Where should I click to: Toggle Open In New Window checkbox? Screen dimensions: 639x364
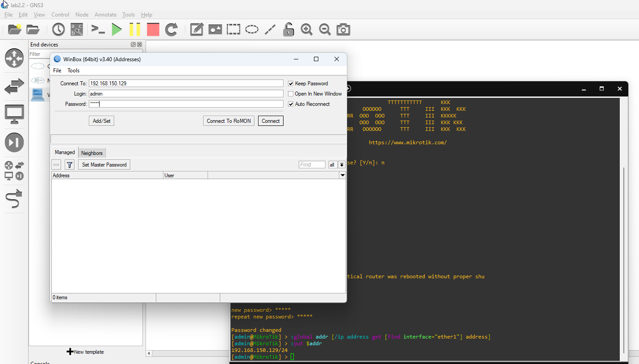click(x=291, y=94)
